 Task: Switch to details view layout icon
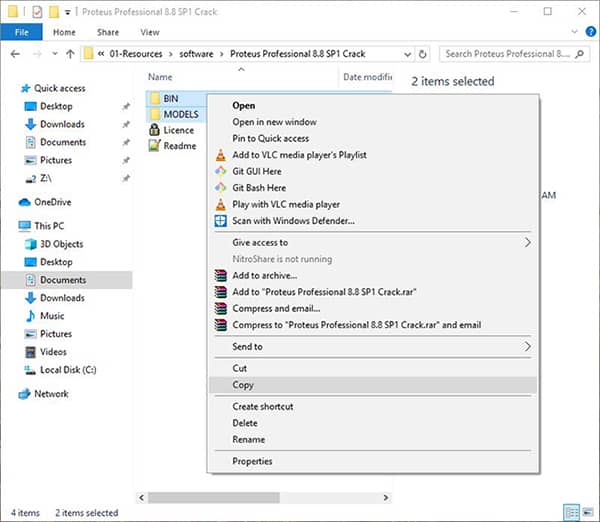(x=572, y=512)
